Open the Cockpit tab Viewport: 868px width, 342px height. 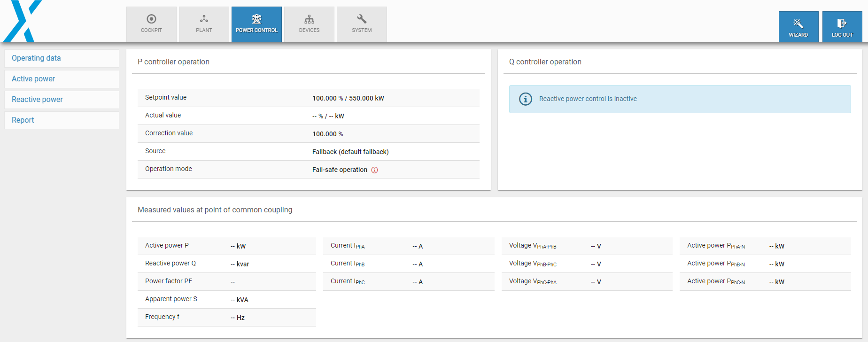click(x=151, y=24)
